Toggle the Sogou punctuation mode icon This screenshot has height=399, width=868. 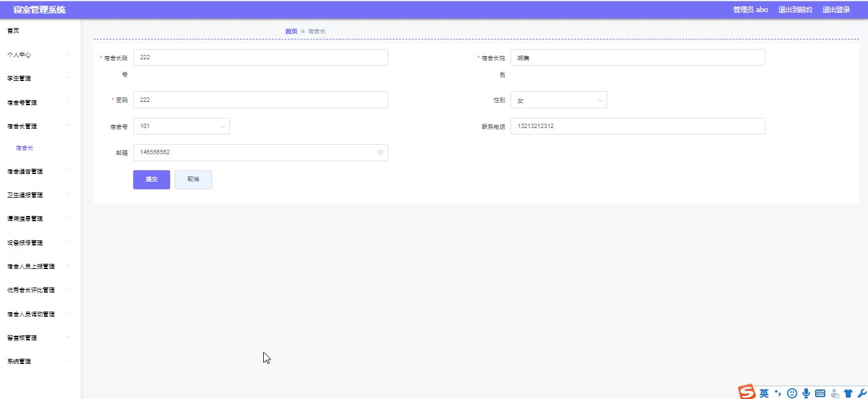coord(778,393)
